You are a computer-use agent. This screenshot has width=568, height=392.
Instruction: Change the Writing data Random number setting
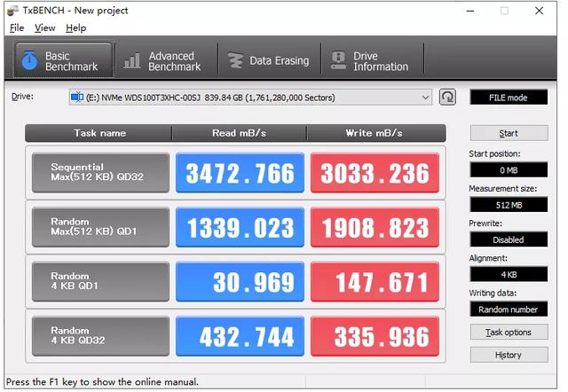click(509, 310)
